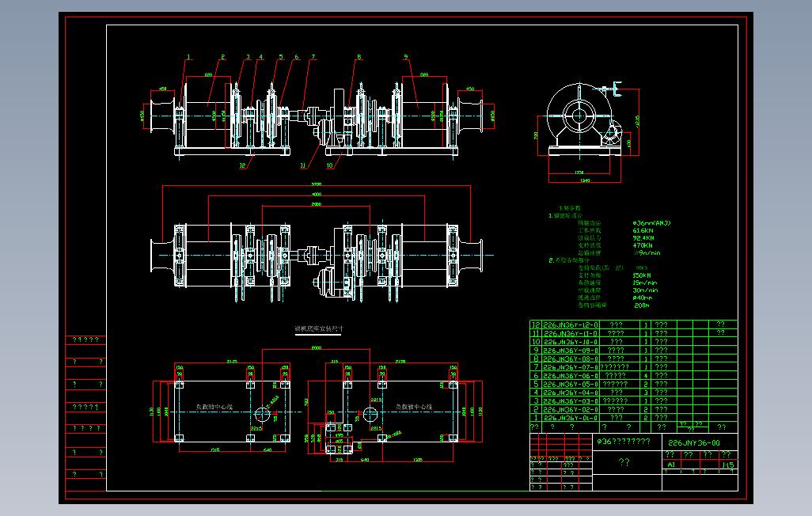Screen dimensions: 812x516
Task: Select part number 226JN36Y-03-0 in parts list
Action: coord(571,400)
